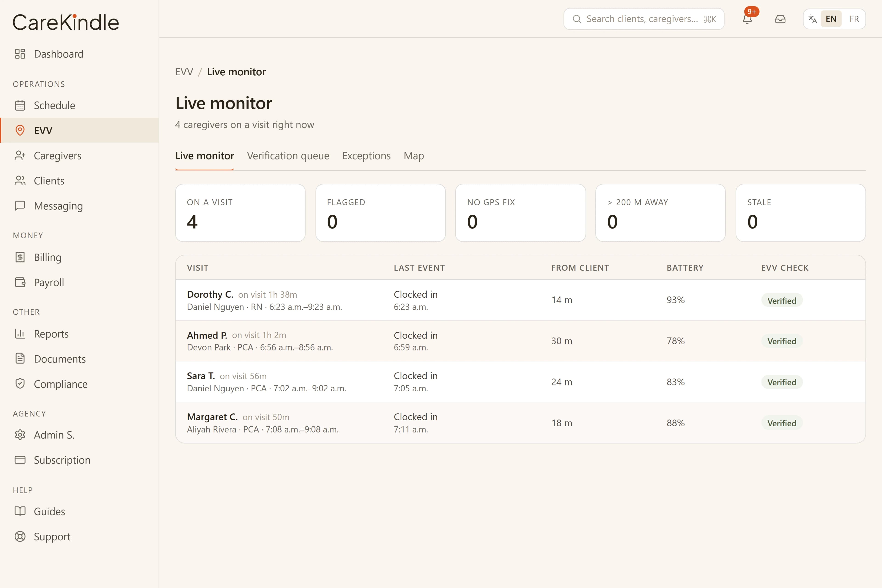Open the Admin S. gear icon
Screen dimensions: 882x588
click(20, 435)
